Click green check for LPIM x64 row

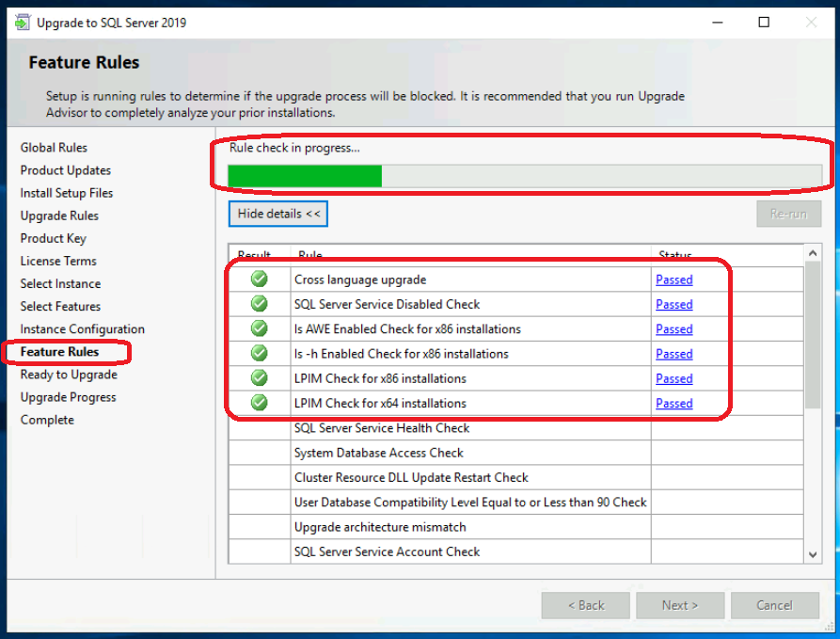tap(260, 403)
